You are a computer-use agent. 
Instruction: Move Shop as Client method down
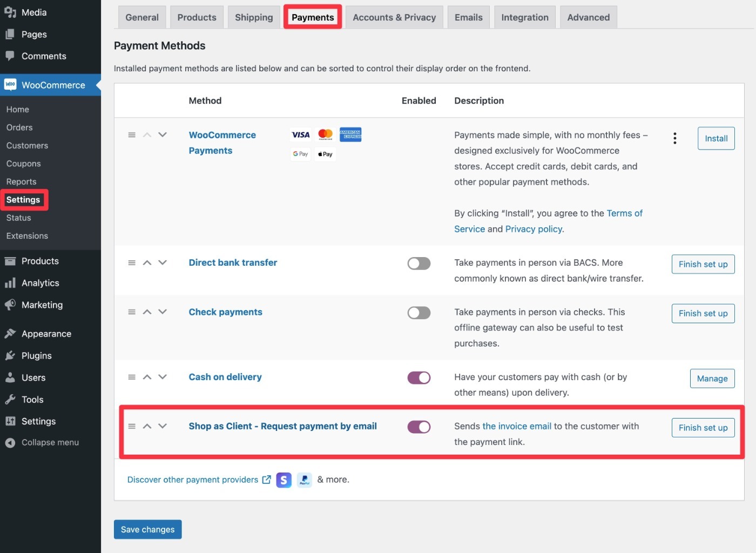163,426
